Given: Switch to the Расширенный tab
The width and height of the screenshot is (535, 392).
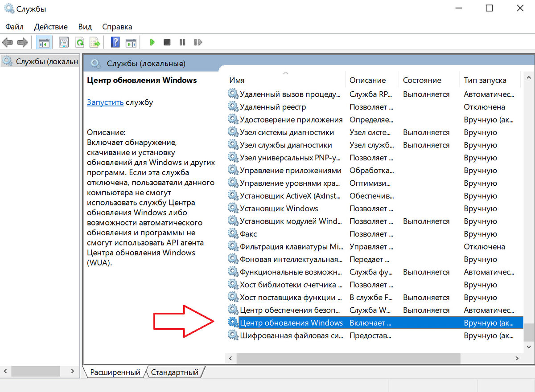Looking at the screenshot, I should click(x=115, y=372).
